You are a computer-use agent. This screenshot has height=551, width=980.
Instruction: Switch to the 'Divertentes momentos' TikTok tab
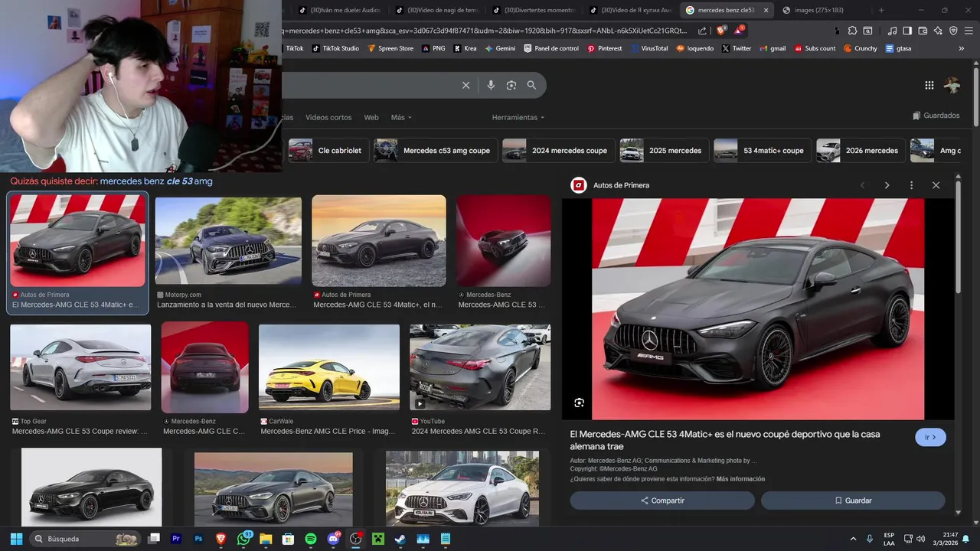point(533,10)
